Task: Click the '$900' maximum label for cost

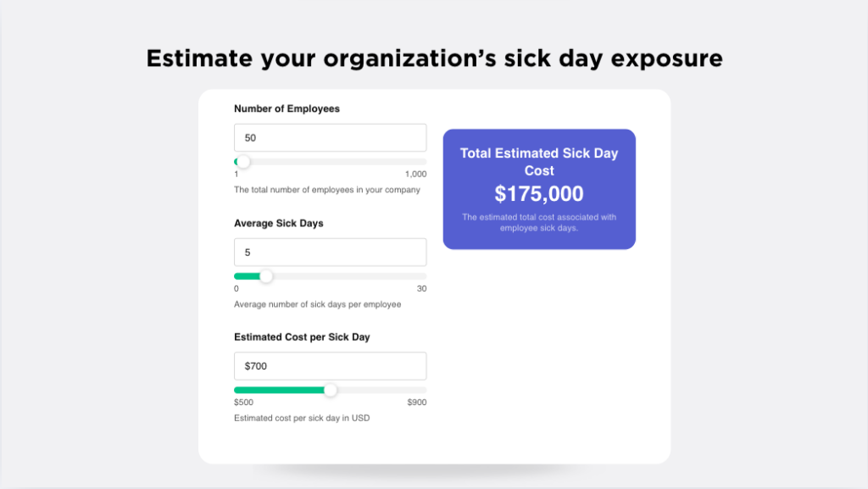Action: tap(416, 402)
